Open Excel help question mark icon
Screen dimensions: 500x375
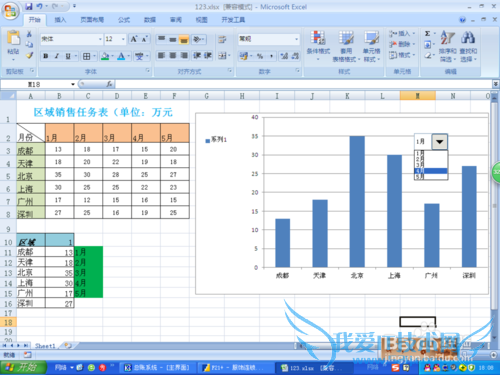[x=462, y=20]
